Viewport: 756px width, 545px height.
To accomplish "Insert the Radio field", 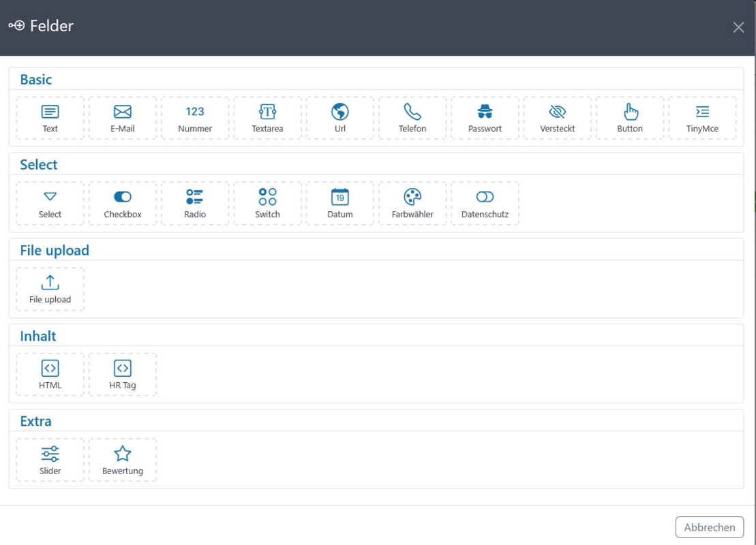I will (195, 203).
